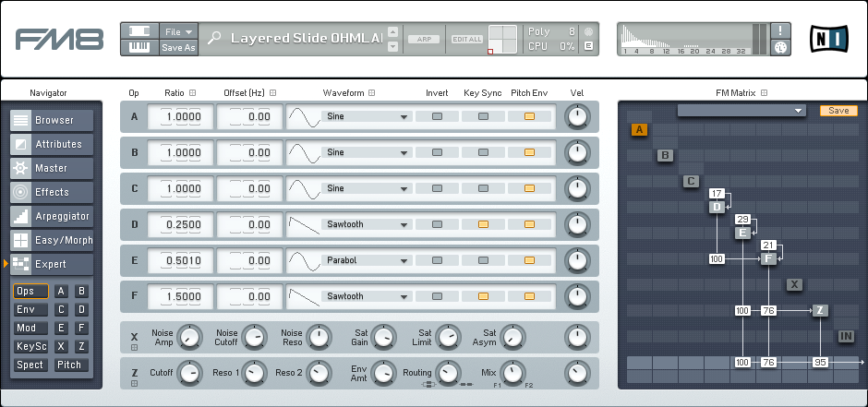
Task: Click operator D shortcut button in Navigator
Action: [82, 310]
